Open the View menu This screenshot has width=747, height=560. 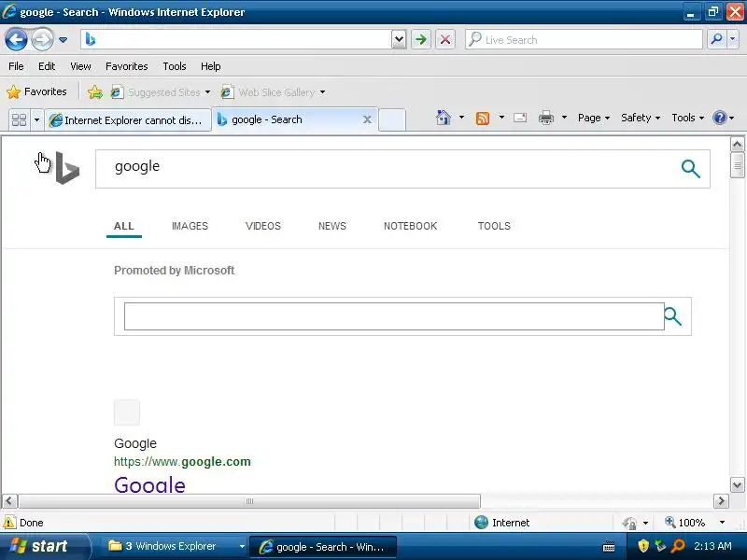80,66
